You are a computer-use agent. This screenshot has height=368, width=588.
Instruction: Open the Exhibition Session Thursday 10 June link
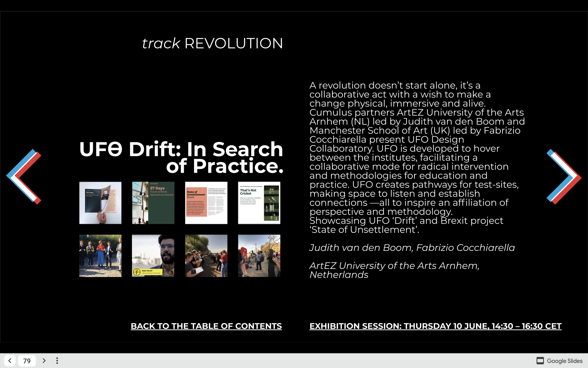[435, 326]
